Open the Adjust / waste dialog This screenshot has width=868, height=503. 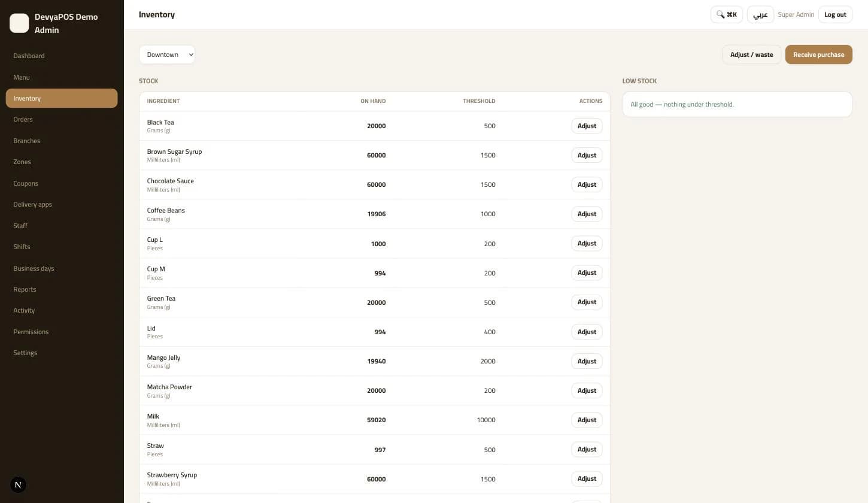pyautogui.click(x=751, y=54)
